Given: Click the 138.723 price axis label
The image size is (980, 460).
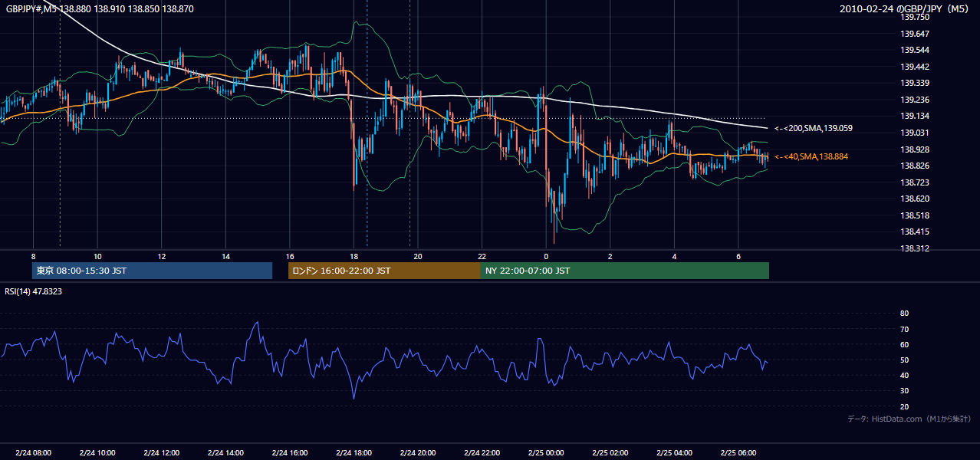Looking at the screenshot, I should [916, 182].
